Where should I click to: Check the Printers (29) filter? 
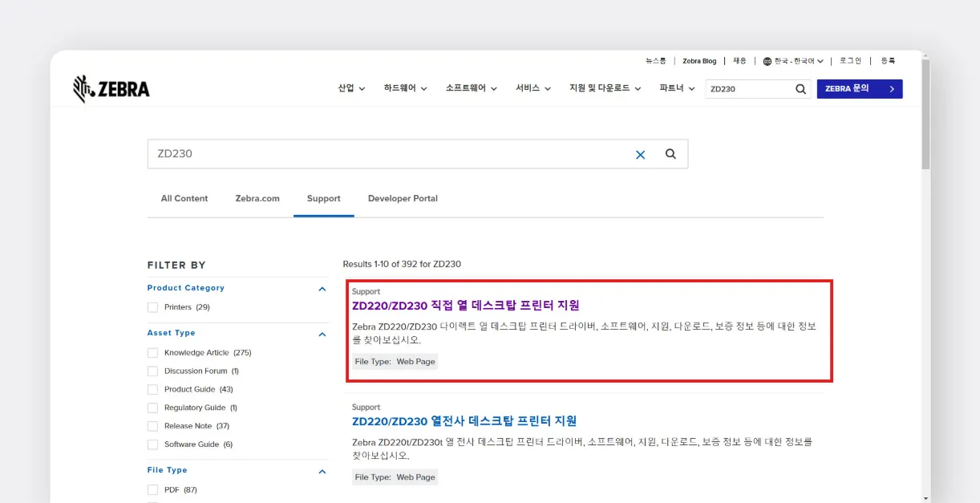152,307
